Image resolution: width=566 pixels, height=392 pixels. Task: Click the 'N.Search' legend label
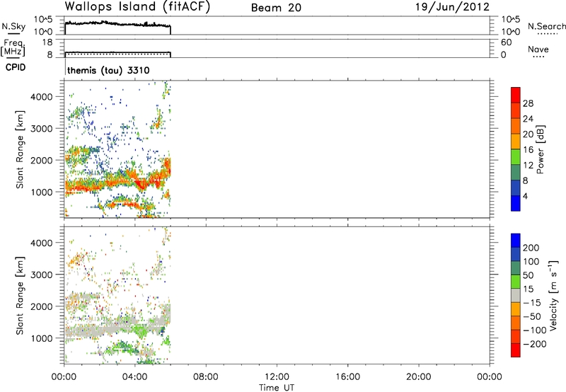[546, 26]
